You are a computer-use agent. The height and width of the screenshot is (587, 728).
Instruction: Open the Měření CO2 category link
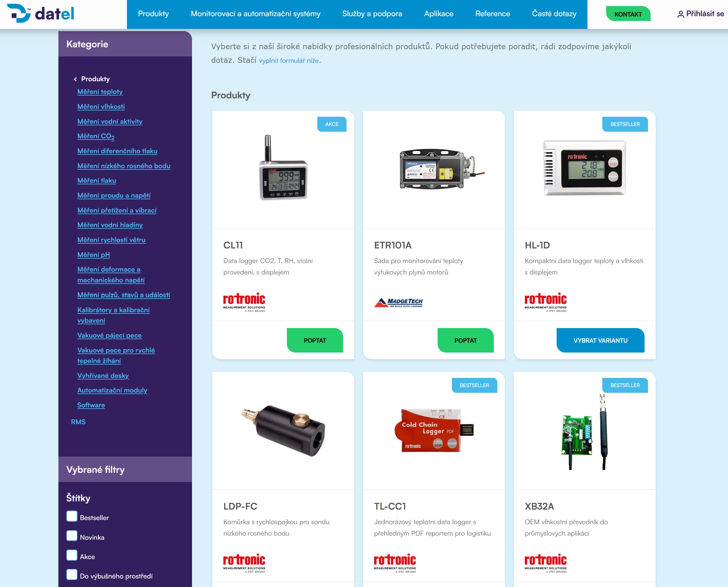(96, 136)
